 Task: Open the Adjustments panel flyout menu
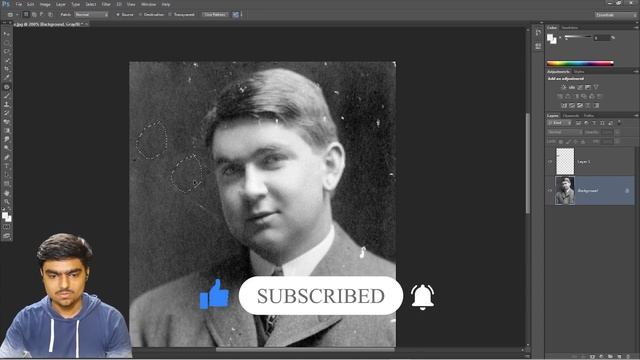coord(636,72)
